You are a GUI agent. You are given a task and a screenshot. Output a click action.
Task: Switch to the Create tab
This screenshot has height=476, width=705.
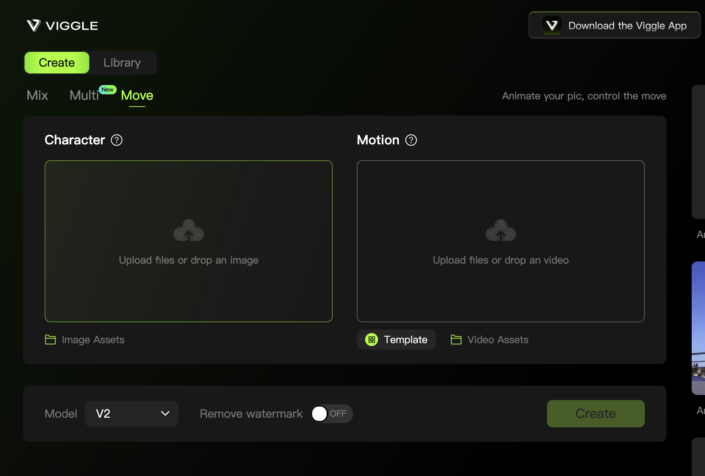tap(57, 62)
